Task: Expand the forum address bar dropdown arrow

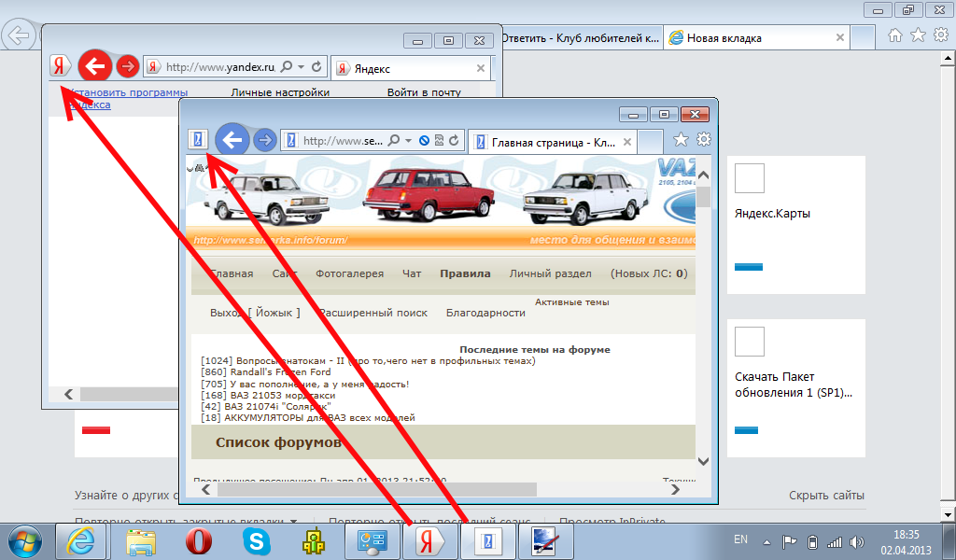Action: click(409, 141)
